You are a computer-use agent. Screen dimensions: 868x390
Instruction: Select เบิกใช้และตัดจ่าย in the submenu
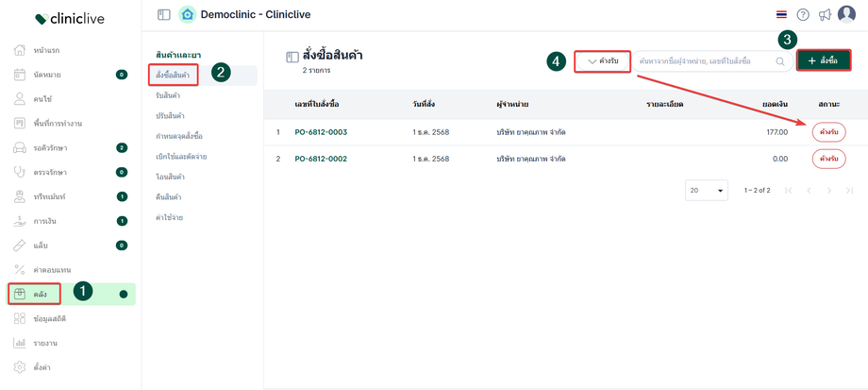click(x=181, y=157)
